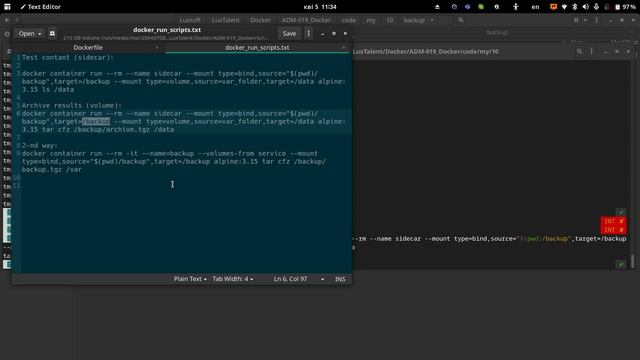Viewport: 640px width, 360px height.
Task: Open the battery 97% indicator
Action: tap(625, 7)
